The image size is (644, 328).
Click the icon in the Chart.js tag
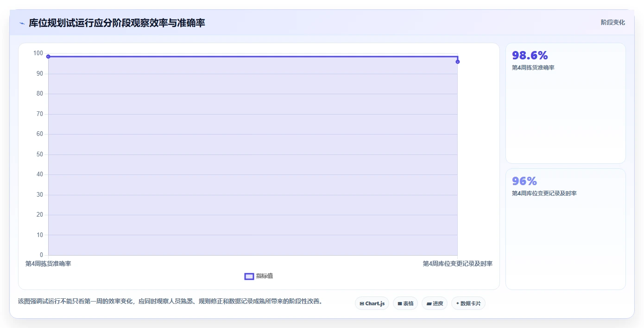(362, 303)
